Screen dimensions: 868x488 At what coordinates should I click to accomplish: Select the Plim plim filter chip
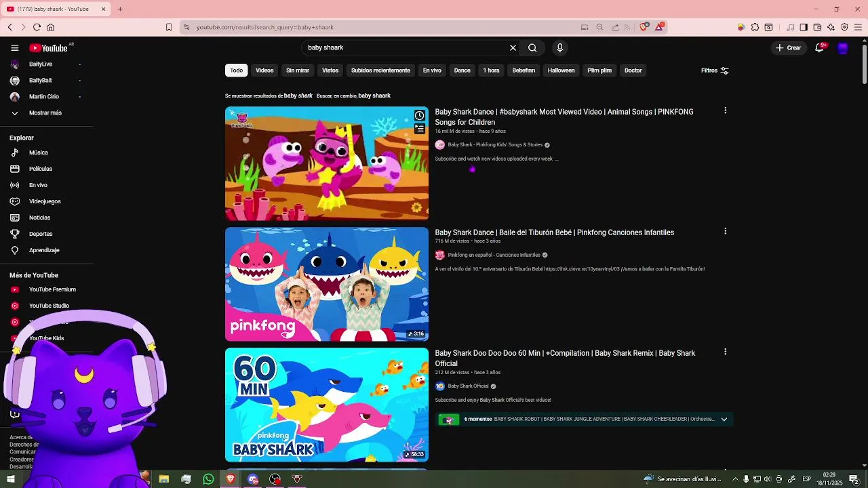coord(599,70)
